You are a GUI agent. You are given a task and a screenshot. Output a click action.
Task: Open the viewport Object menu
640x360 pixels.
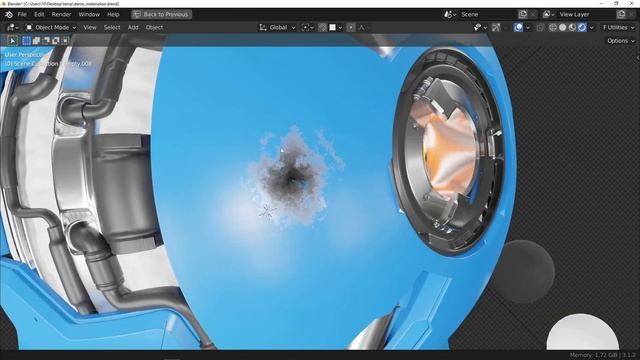pos(154,27)
